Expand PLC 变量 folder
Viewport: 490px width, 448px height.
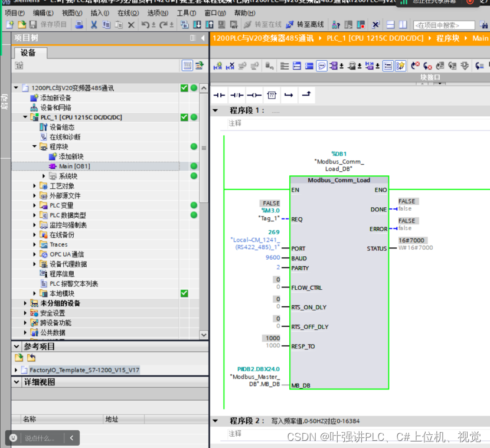point(34,205)
